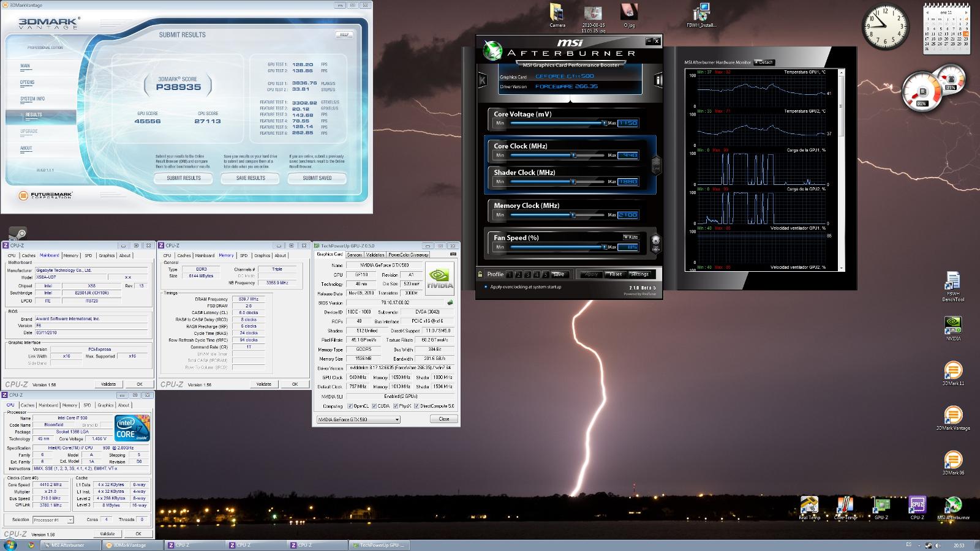Open the SPD tab in the Memory window of CPU-Z
This screenshot has height=551, width=980.
244,255
